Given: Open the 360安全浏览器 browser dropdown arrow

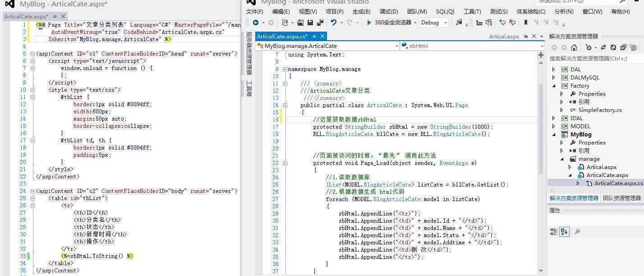Looking at the screenshot, I should (x=415, y=23).
